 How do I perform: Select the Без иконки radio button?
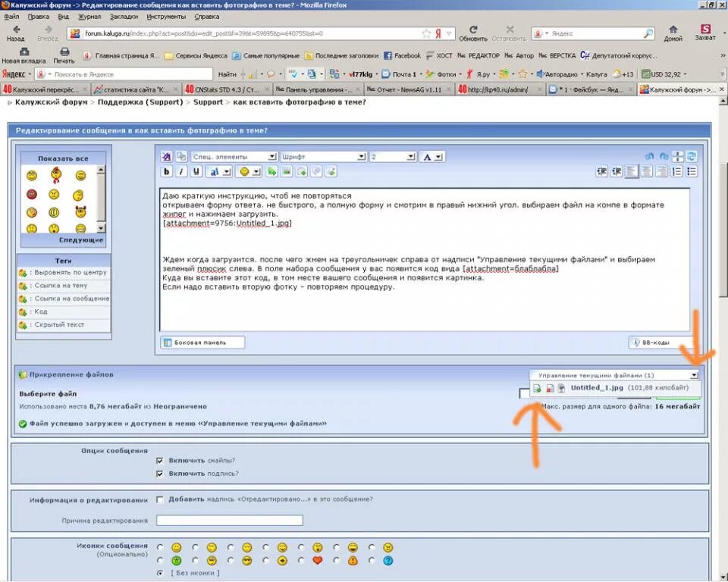160,573
